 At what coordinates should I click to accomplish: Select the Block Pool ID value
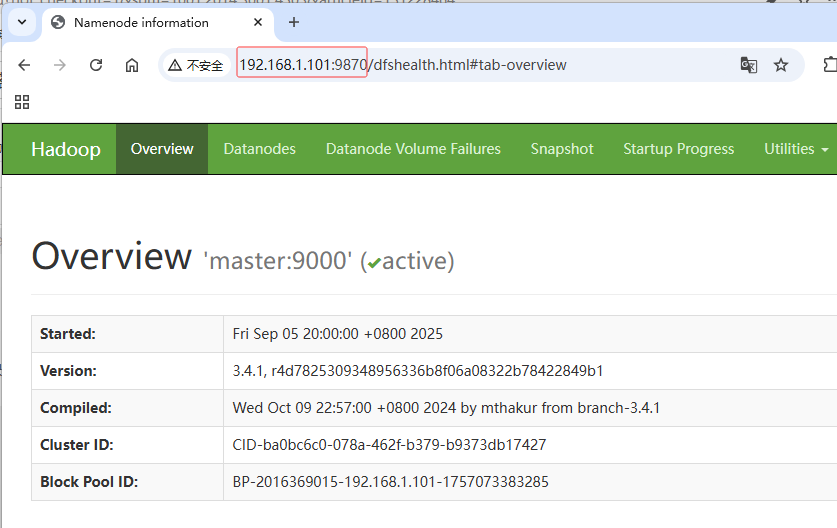390,482
